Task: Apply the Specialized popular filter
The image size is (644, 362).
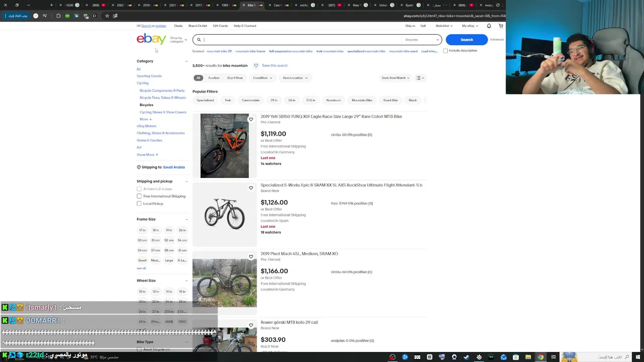Action: coord(205,100)
